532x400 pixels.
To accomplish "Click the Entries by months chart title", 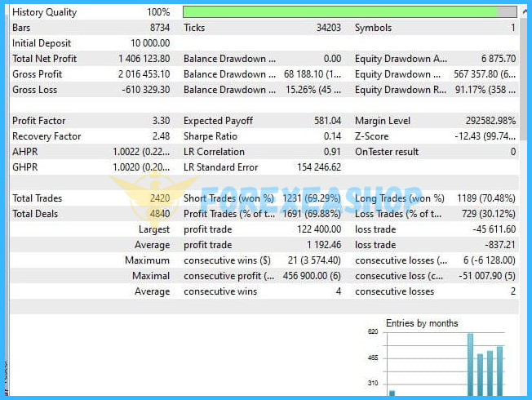I will pos(422,323).
